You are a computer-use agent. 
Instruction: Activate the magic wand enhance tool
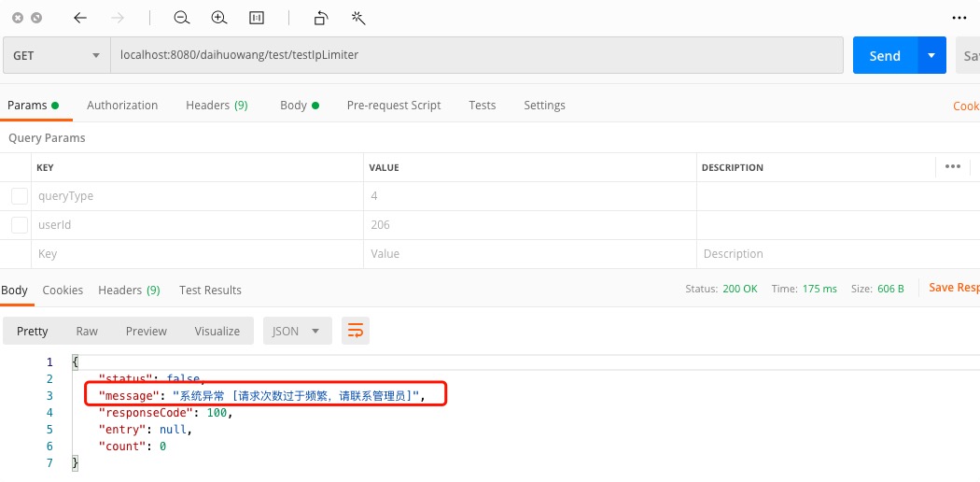click(358, 18)
